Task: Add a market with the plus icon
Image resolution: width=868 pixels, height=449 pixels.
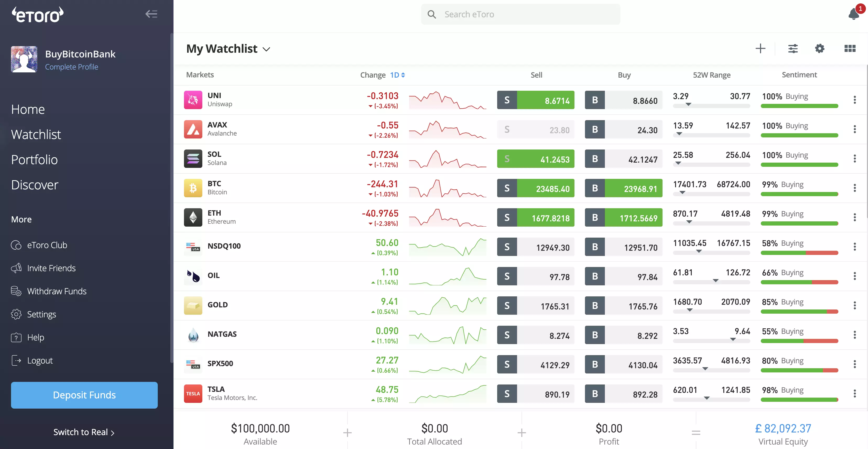Action: coord(760,49)
